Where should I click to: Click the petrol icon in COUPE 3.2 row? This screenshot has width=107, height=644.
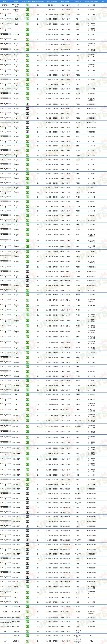27,39
